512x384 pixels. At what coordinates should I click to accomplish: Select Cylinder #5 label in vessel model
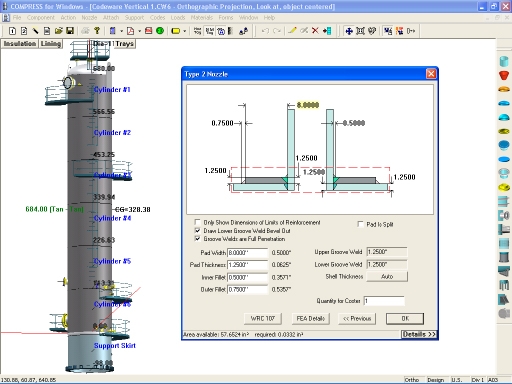coord(112,261)
